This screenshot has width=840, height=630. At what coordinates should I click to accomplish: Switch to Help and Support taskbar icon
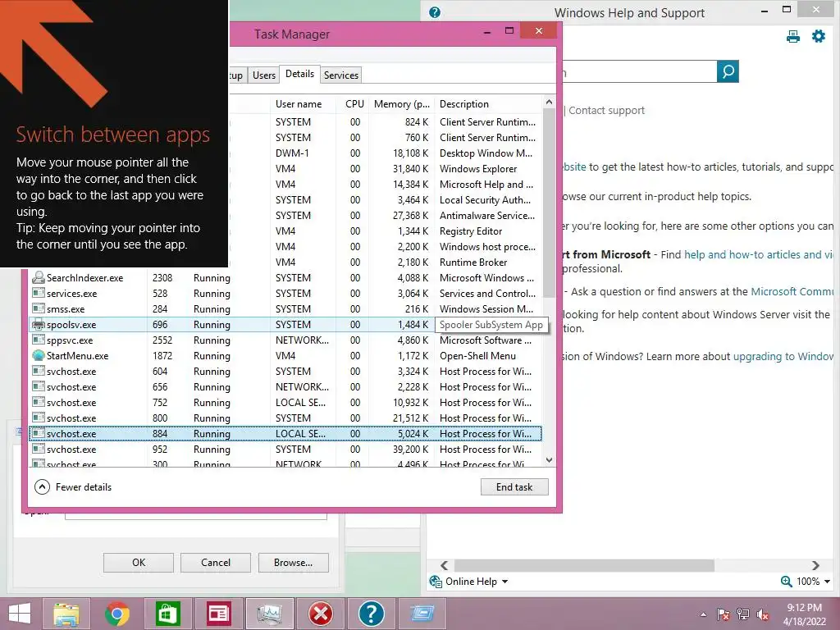point(371,614)
